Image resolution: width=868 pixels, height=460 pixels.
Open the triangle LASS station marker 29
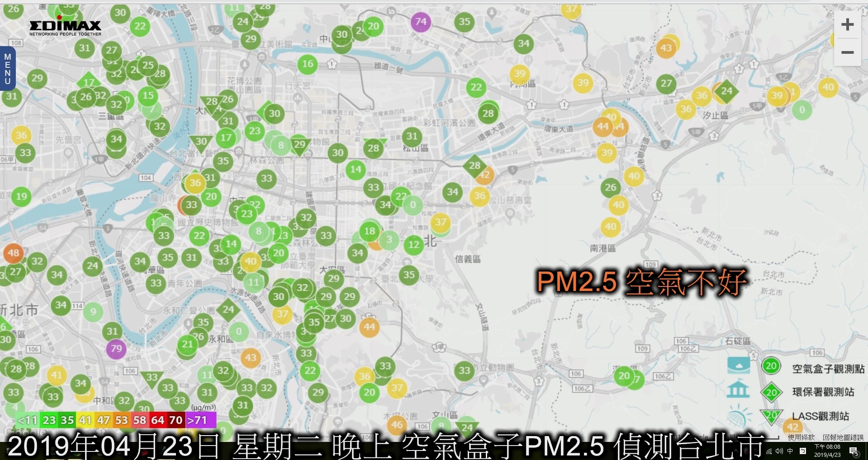pyautogui.click(x=299, y=146)
